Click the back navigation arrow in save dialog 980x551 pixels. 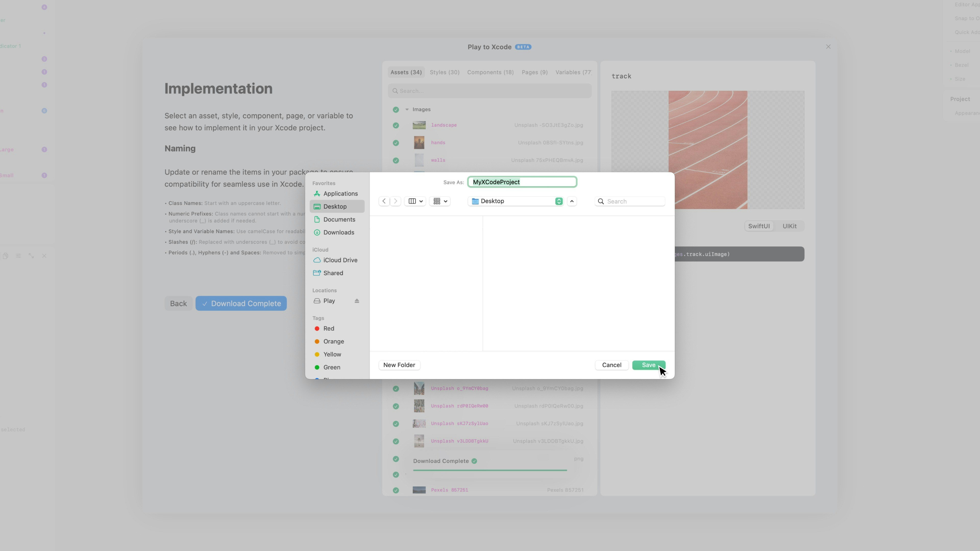coord(384,201)
